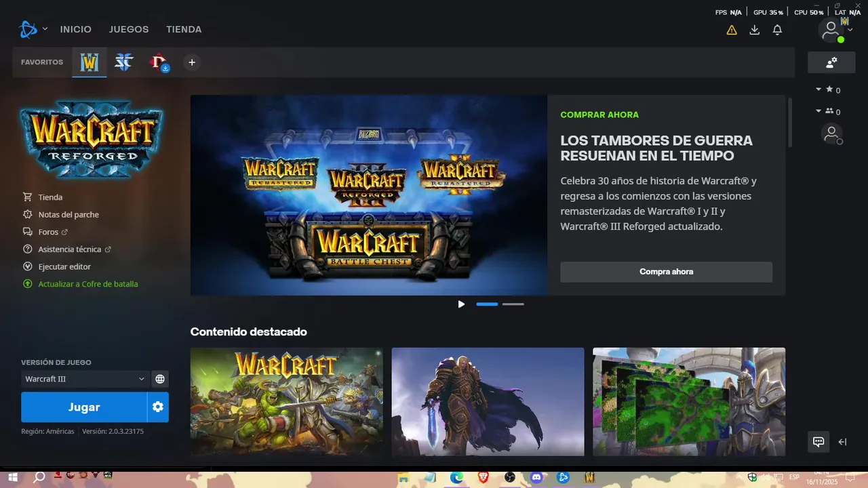868x488 pixels.
Task: Open the chat window icon
Action: coord(818,442)
